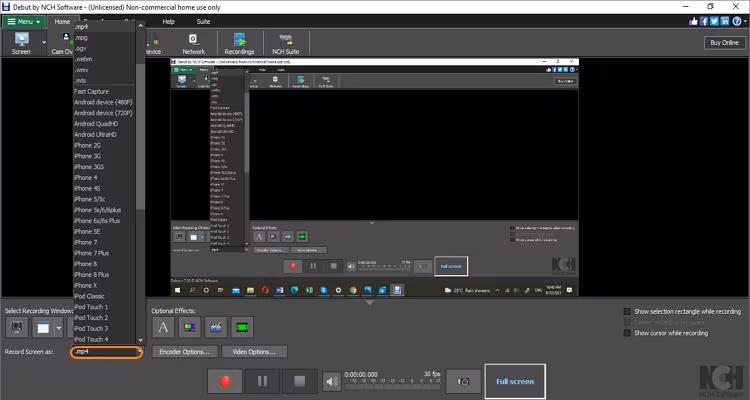The image size is (750, 400).
Task: Click the format list scroll down arrow
Action: [x=140, y=340]
